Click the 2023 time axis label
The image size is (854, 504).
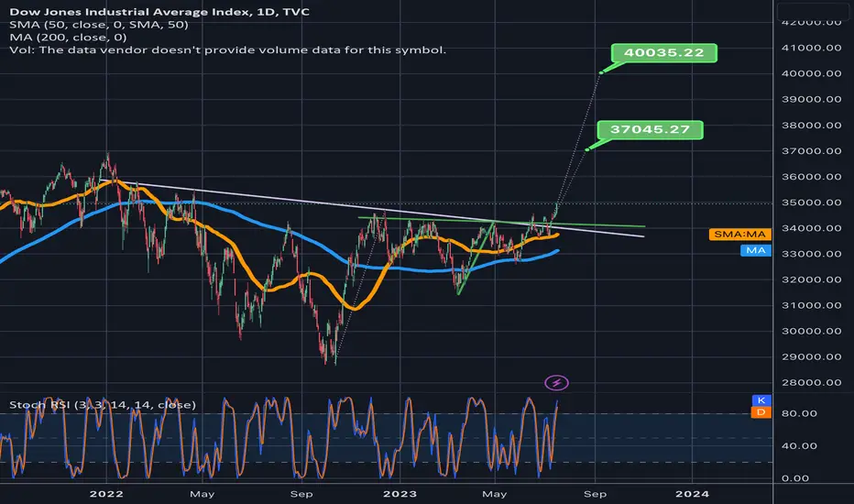pyautogui.click(x=400, y=494)
